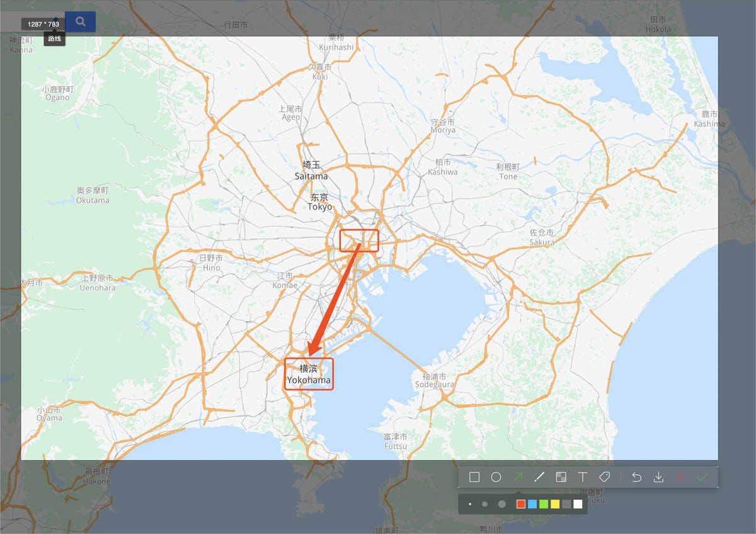Select the green arrow tool
This screenshot has width=756, height=534.
518,477
